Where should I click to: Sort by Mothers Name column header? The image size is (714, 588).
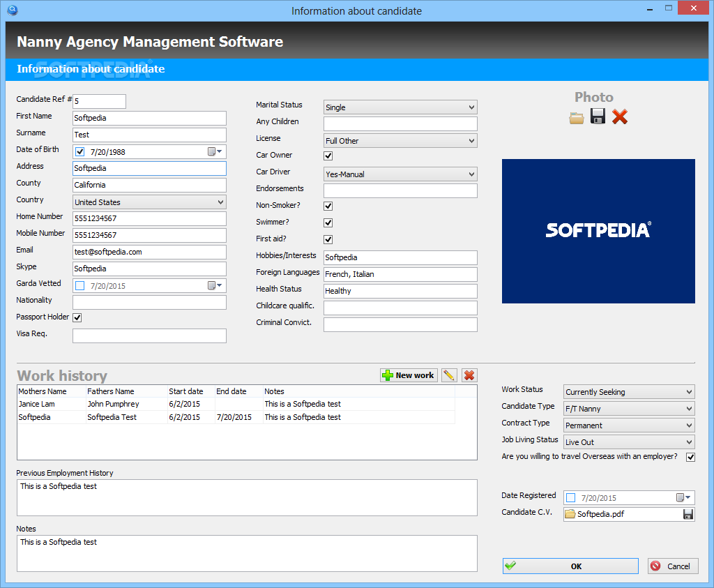pyautogui.click(x=52, y=391)
